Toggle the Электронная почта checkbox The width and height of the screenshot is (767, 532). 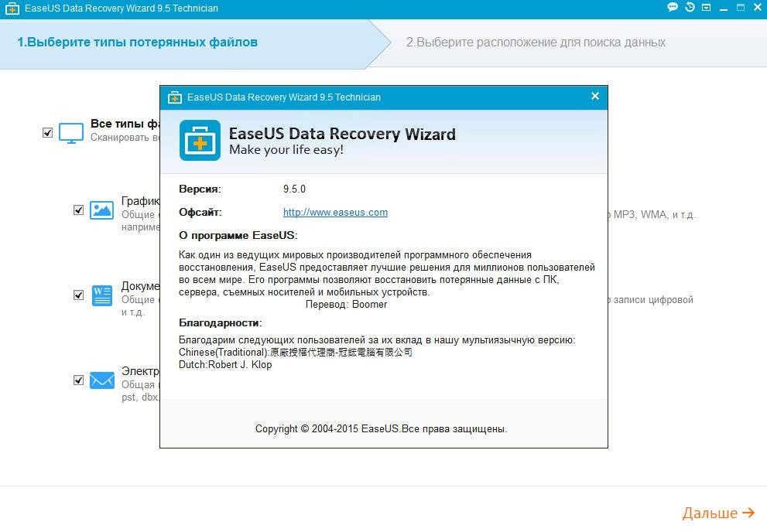78,380
